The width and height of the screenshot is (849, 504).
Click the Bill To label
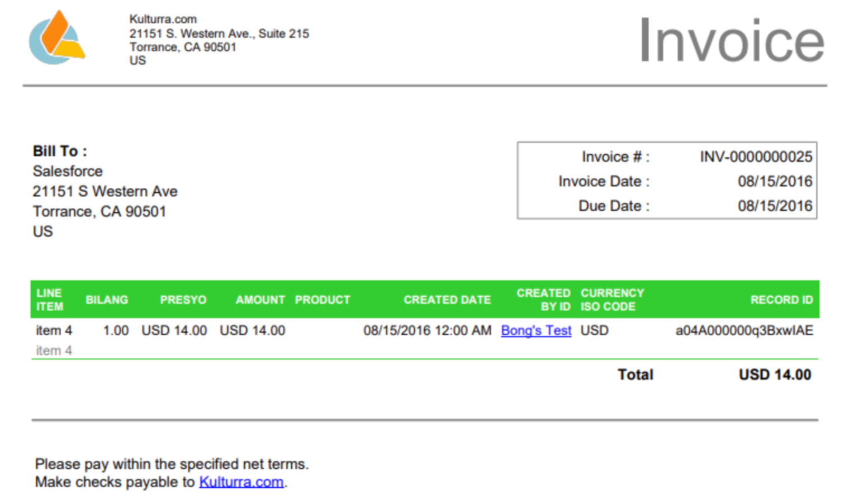click(60, 151)
